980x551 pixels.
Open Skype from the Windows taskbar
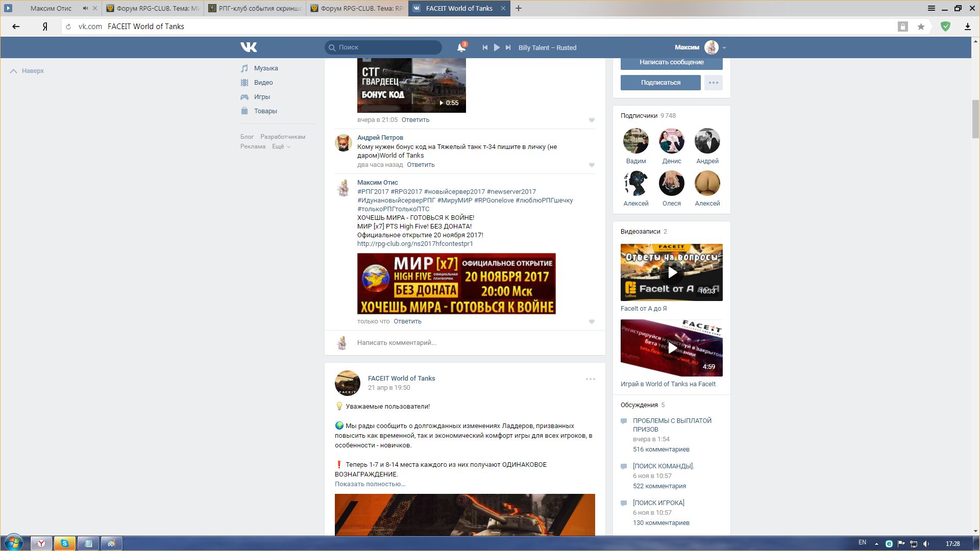(65, 543)
